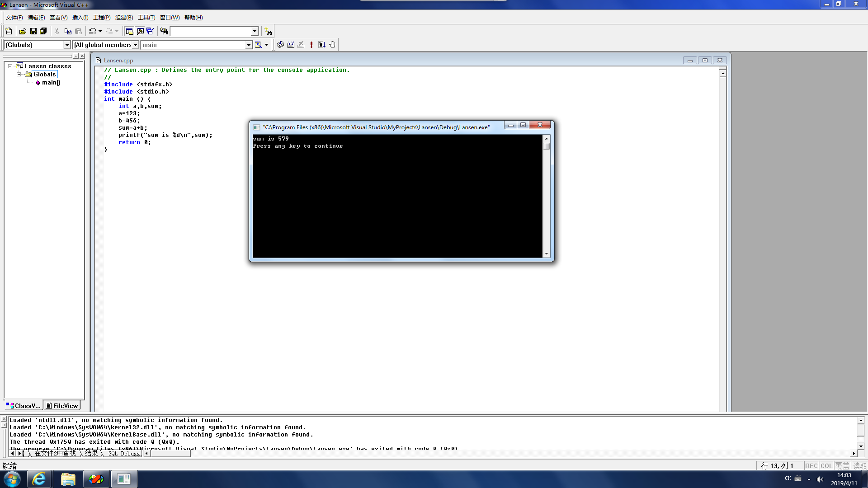Viewport: 868px width, 488px height.
Task: Click the 在文件2中查找 output tab
Action: (55, 453)
